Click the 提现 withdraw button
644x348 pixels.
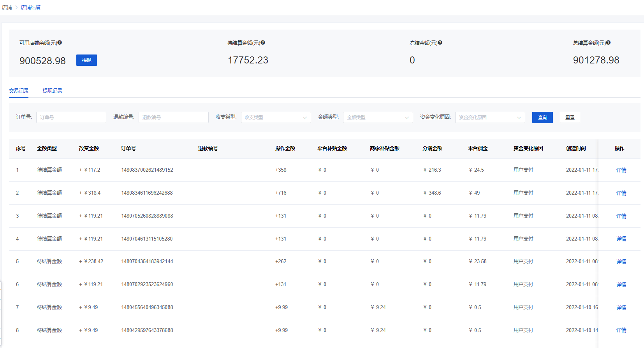pyautogui.click(x=86, y=60)
